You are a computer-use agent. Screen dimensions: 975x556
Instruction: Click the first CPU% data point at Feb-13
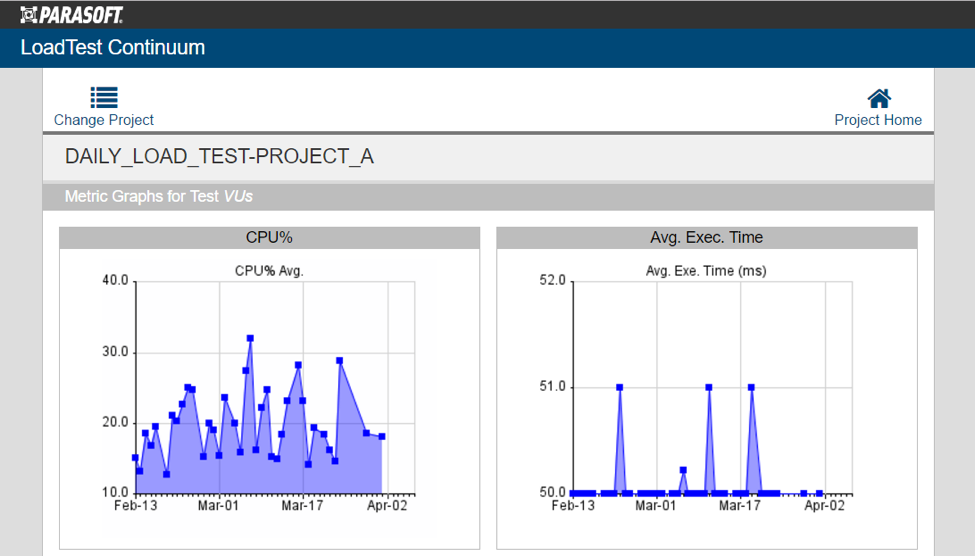136,458
